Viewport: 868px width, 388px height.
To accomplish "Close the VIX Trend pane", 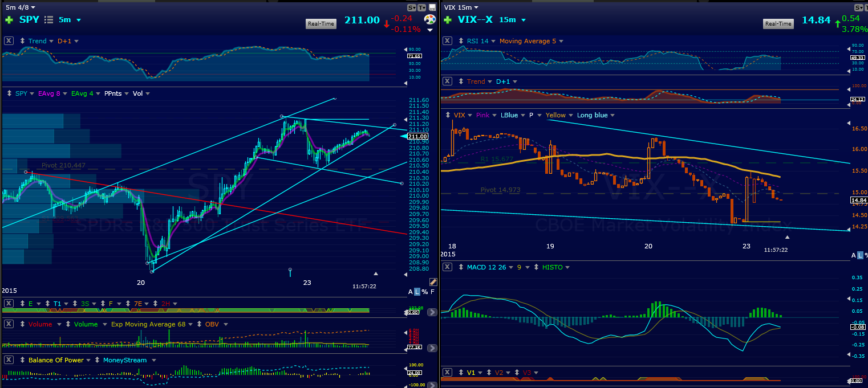I will [x=448, y=81].
